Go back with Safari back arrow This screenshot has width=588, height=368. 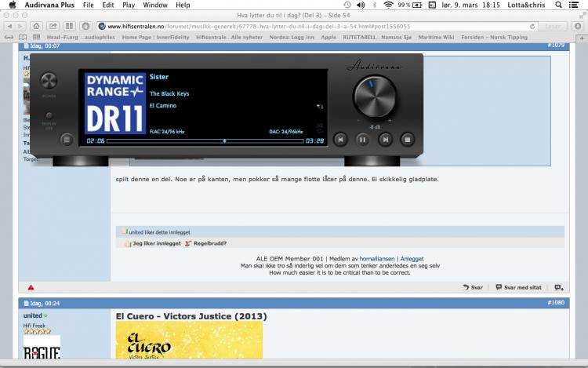click(9, 26)
